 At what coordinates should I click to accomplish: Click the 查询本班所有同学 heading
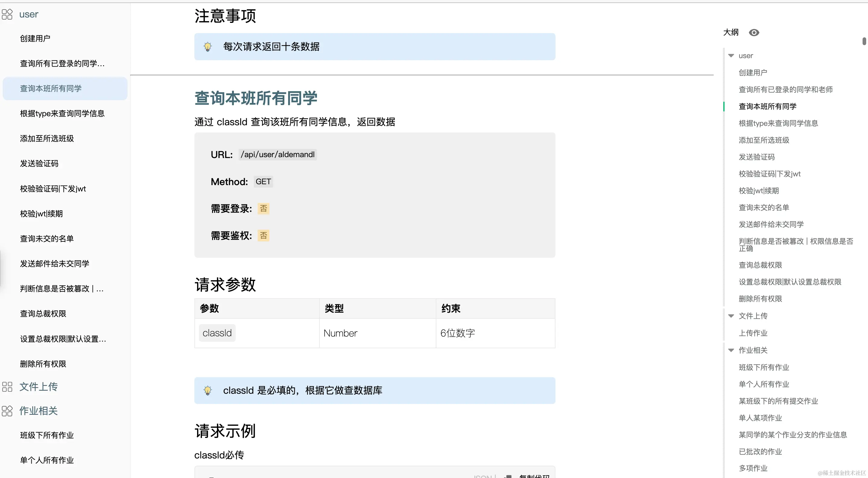click(256, 98)
